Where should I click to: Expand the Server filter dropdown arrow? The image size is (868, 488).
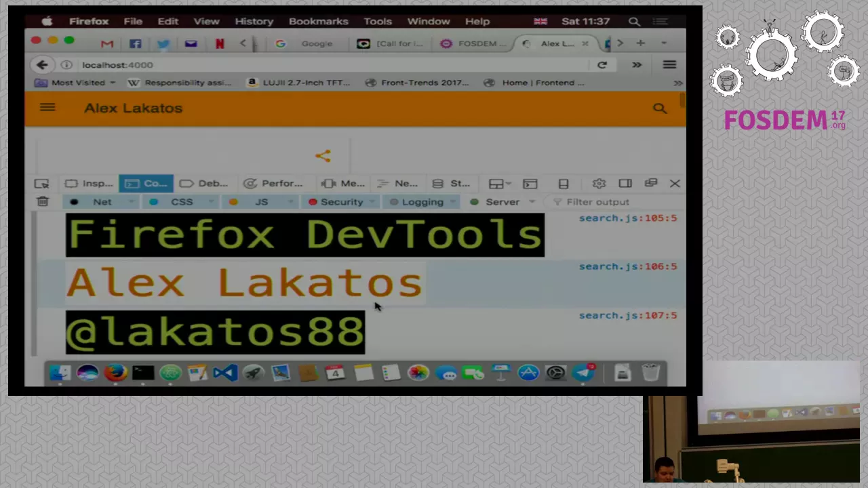(x=532, y=202)
